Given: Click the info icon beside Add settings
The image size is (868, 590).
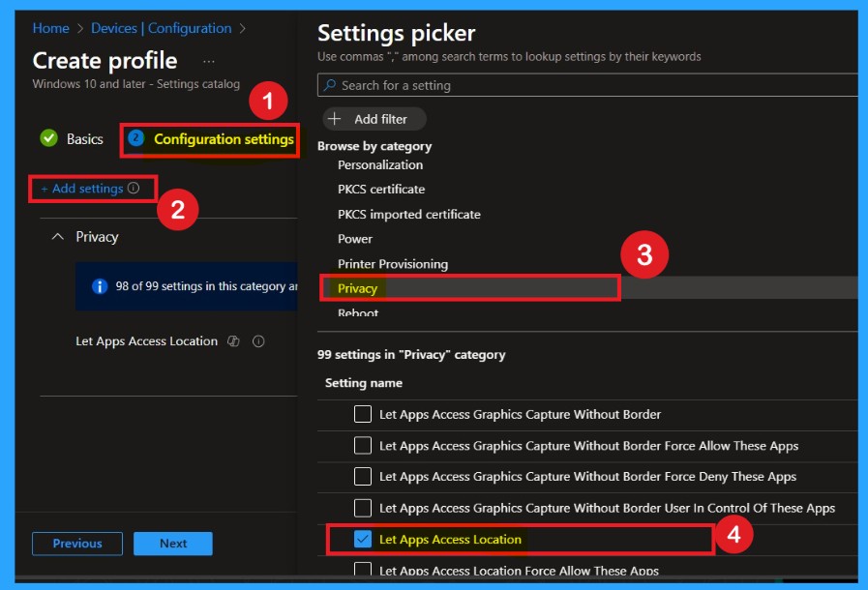Looking at the screenshot, I should [x=135, y=189].
